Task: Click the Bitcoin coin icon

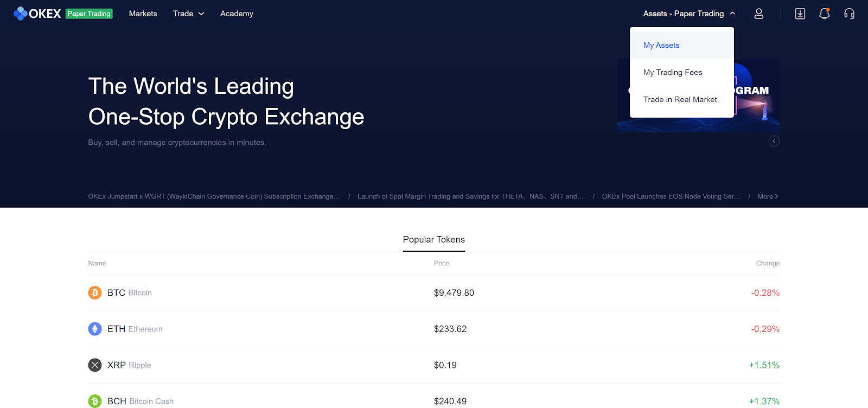Action: [95, 293]
